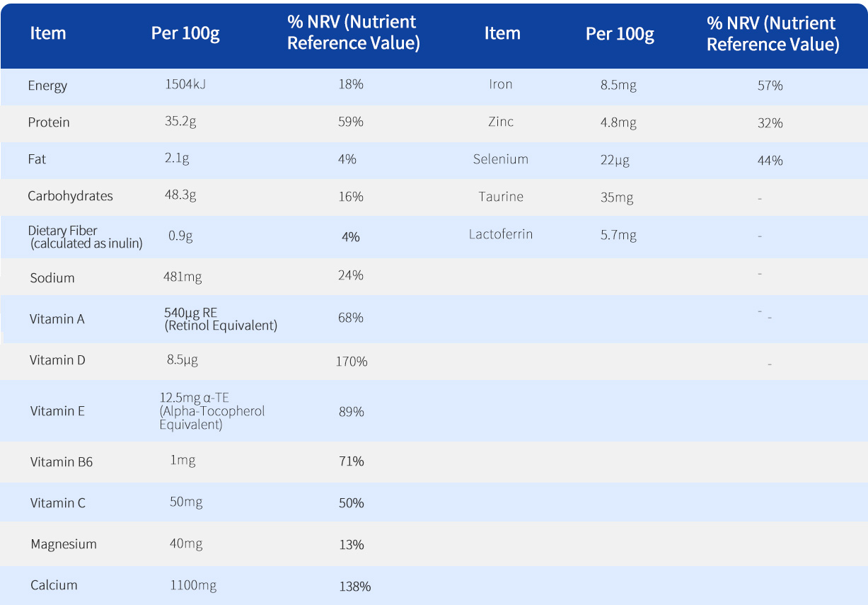Click the Vitamin A Retinol Equivalent value

[220, 325]
